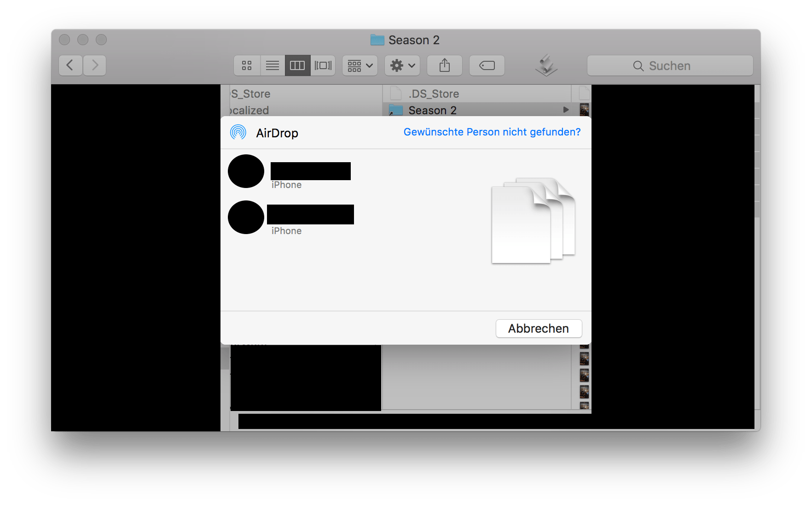Go forward using the right chevron button
Viewport: 812px width, 505px height.
(x=95, y=65)
